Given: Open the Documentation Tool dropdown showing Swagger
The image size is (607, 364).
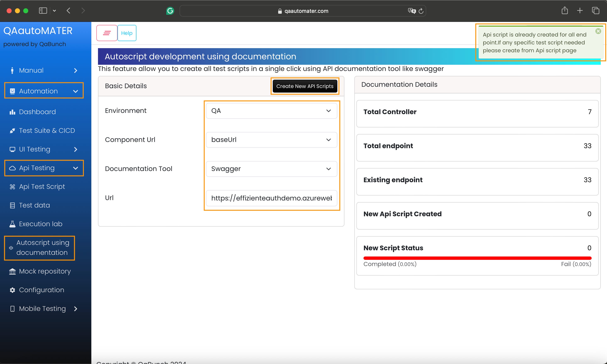Looking at the screenshot, I should pyautogui.click(x=271, y=169).
